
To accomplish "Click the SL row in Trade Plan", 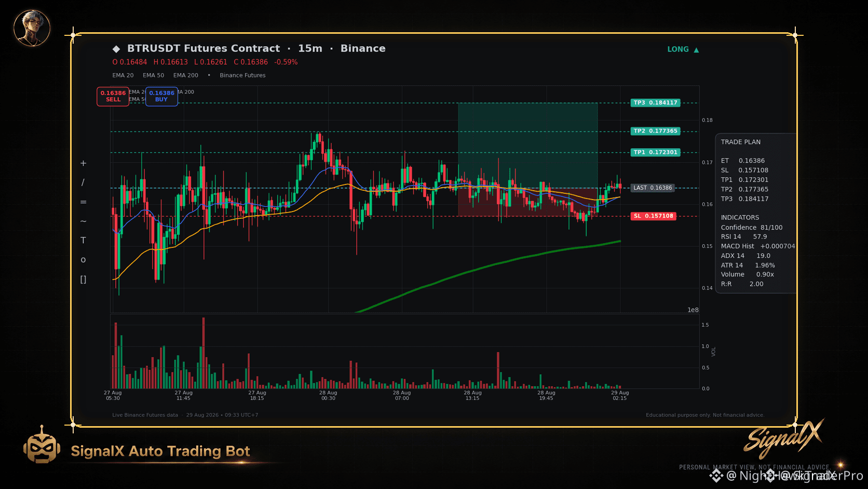I will [x=744, y=170].
